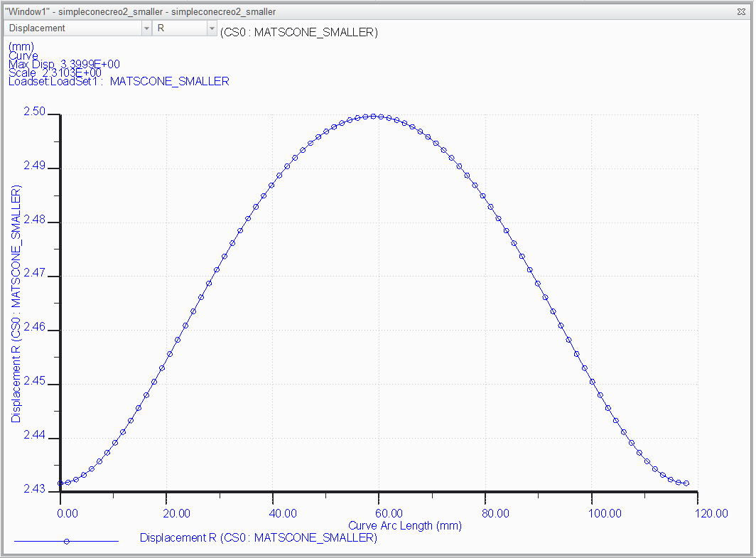Click the vertical Displacement R axis title

point(16,304)
